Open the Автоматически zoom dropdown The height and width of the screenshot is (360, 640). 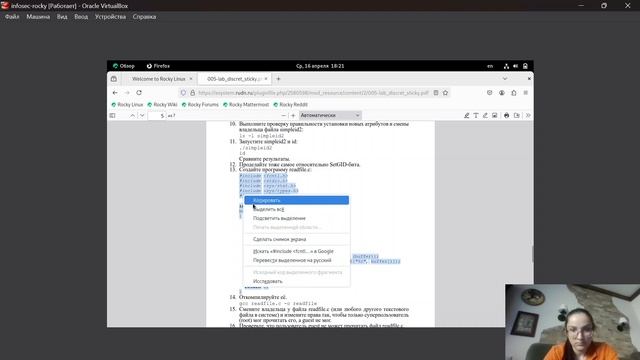[x=330, y=116]
